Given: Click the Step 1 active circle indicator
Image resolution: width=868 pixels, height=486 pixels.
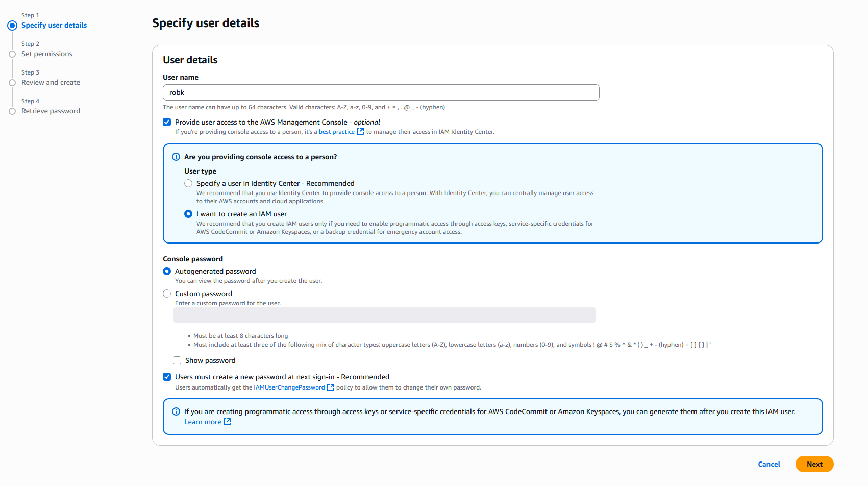Looking at the screenshot, I should (x=12, y=26).
